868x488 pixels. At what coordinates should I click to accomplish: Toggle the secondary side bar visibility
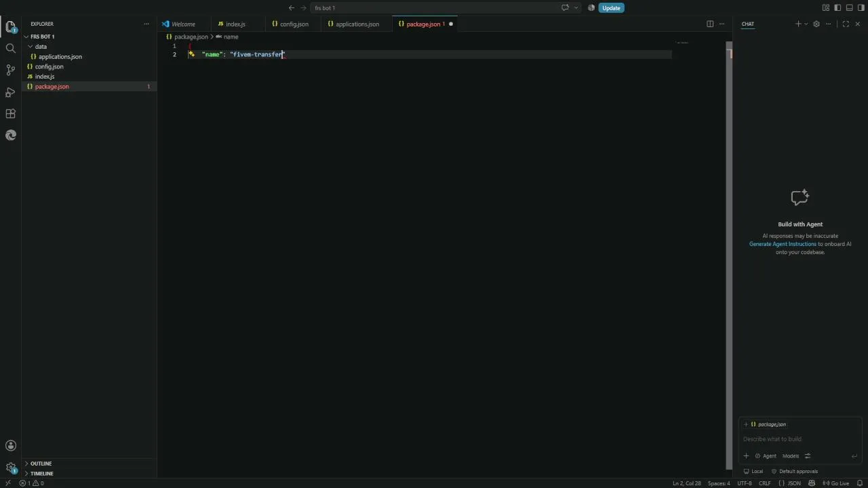861,8
